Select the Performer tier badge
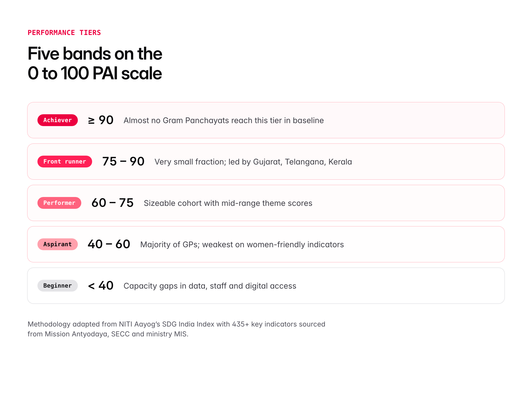Image resolution: width=532 pixels, height=394 pixels. tap(59, 203)
